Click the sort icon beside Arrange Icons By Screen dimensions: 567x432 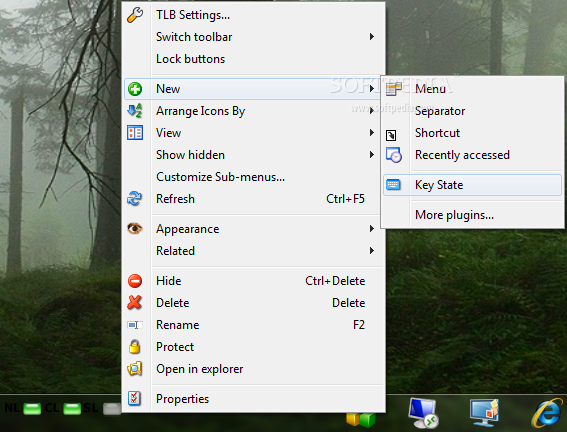pyautogui.click(x=135, y=111)
